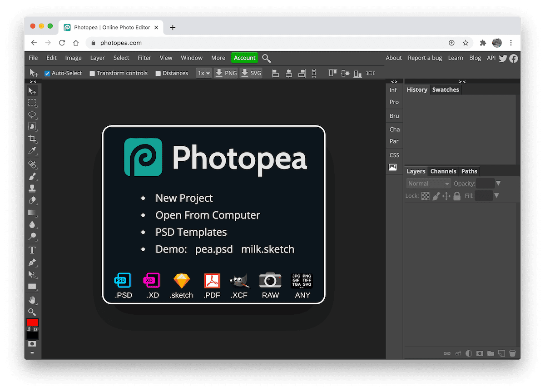Select the Move tool
Image resolution: width=545 pixels, height=392 pixels.
pos(32,90)
